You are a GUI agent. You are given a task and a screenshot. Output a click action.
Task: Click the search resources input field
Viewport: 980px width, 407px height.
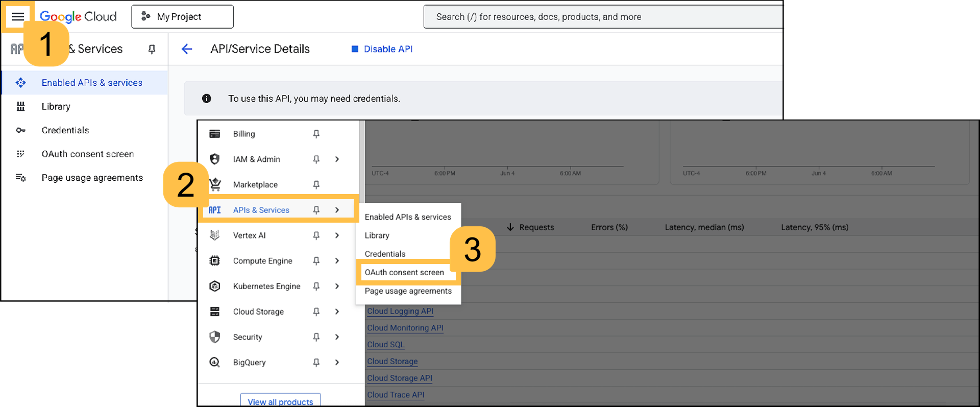[602, 17]
